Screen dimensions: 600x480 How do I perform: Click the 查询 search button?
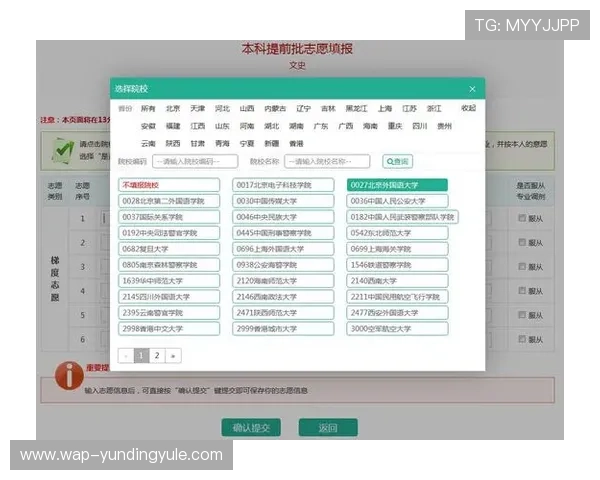pyautogui.click(x=398, y=162)
